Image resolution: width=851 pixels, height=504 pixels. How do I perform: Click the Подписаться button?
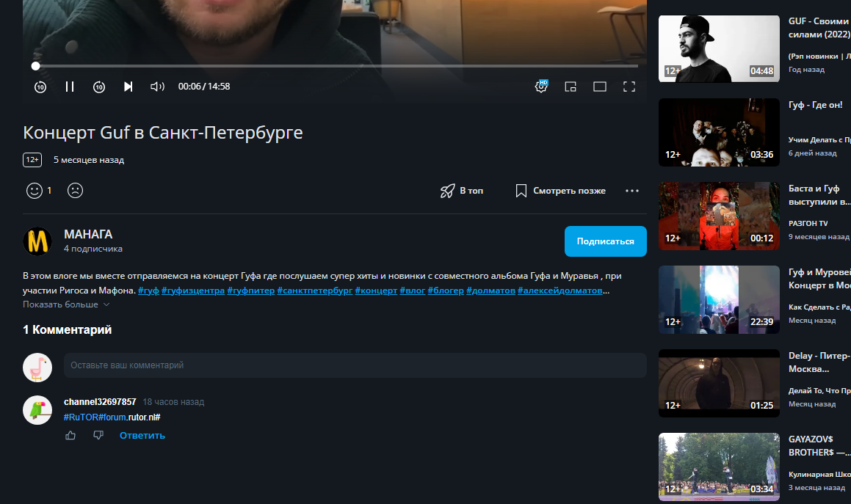click(605, 241)
